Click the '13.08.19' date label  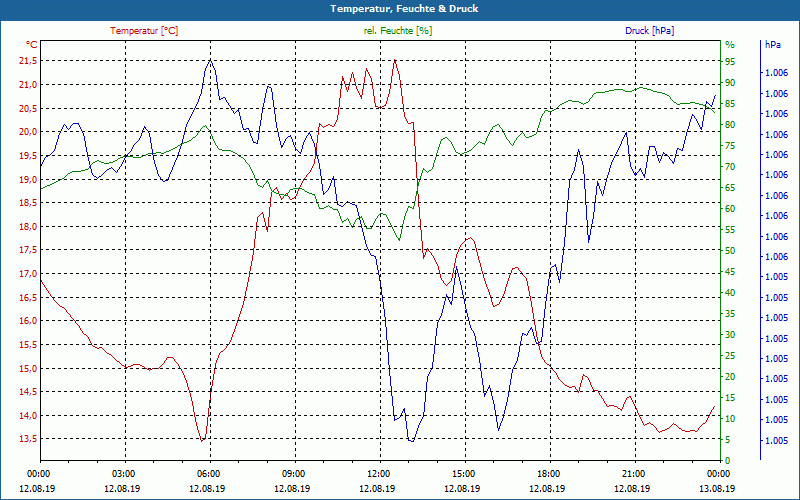[x=717, y=488]
